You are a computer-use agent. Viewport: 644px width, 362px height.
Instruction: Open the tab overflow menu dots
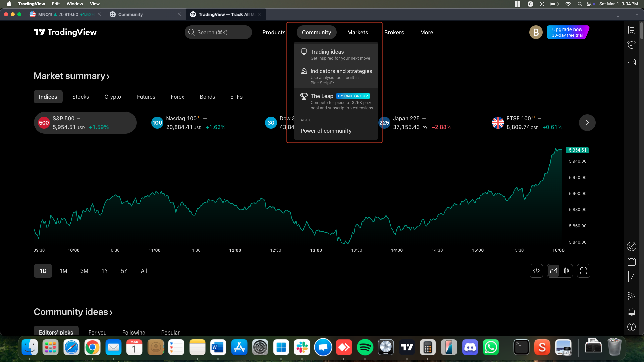(x=636, y=14)
